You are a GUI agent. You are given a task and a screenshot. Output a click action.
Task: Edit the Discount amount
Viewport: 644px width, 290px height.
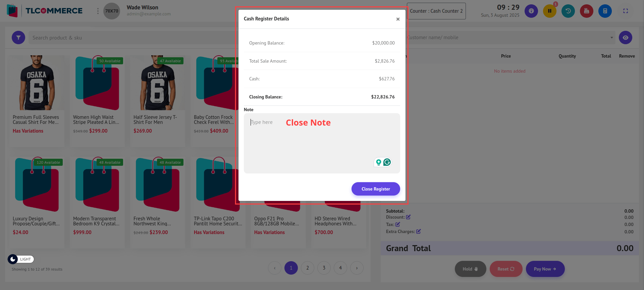point(408,217)
